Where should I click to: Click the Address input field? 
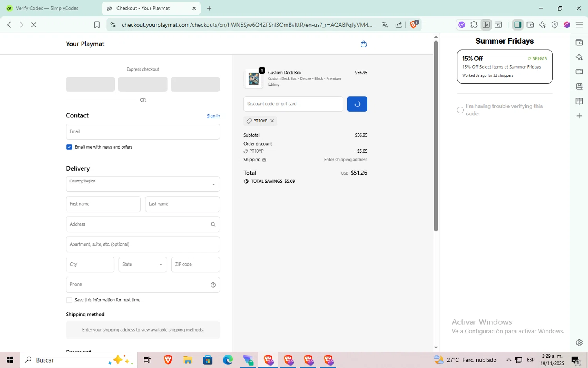tap(143, 224)
